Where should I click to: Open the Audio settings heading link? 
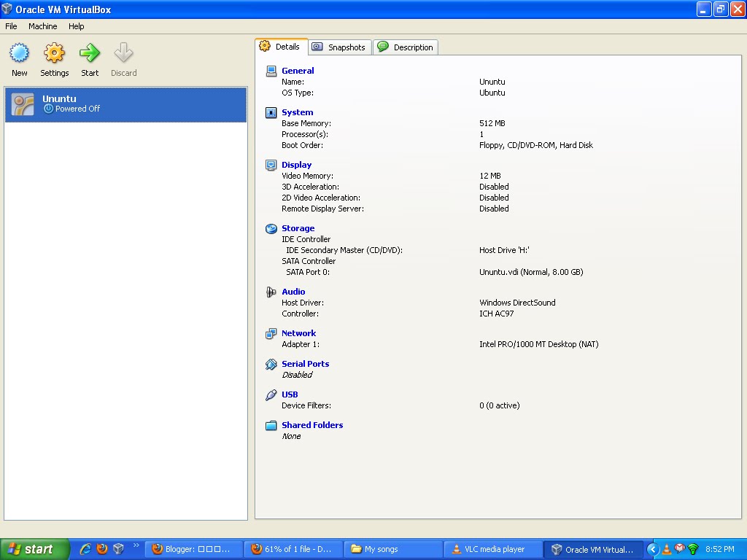tap(293, 292)
